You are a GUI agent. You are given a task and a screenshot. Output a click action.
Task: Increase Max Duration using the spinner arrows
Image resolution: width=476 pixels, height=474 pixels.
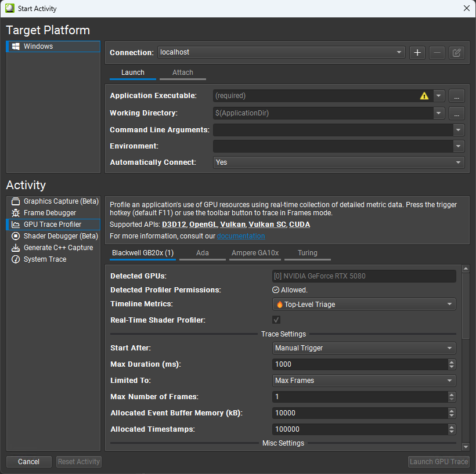(x=452, y=362)
